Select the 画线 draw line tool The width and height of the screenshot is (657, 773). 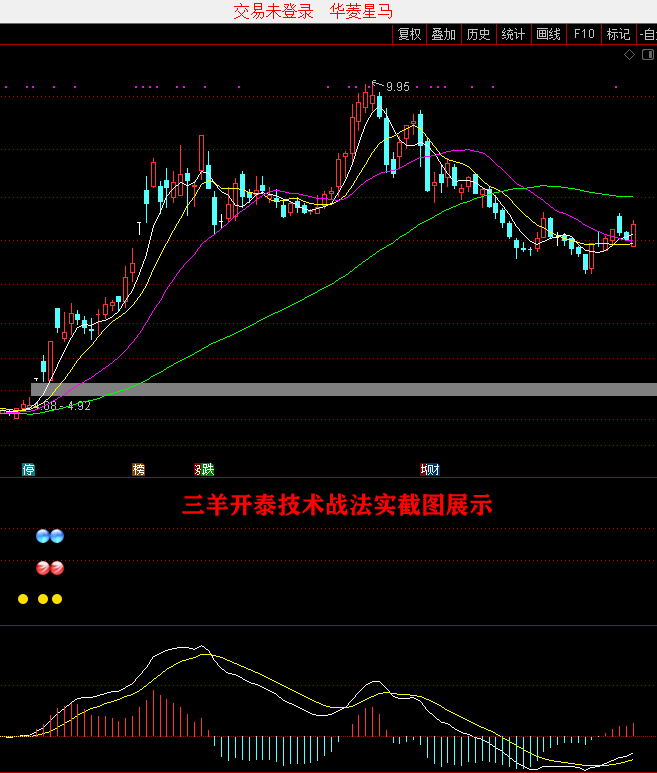tap(548, 34)
